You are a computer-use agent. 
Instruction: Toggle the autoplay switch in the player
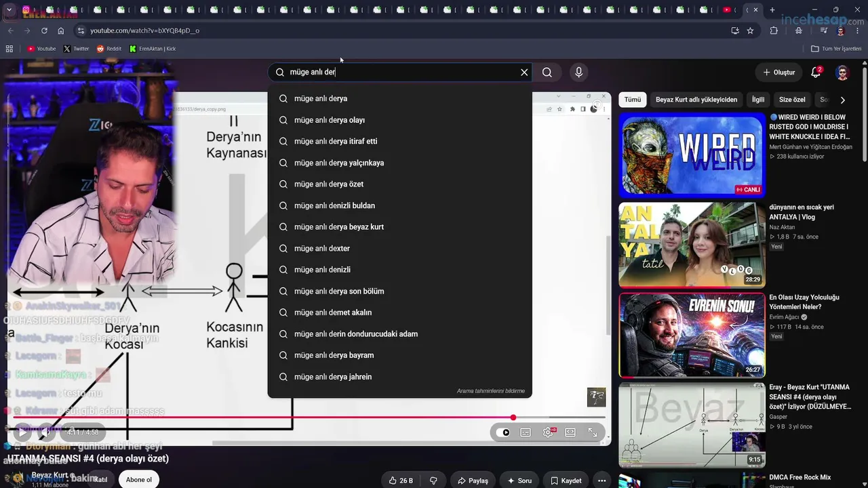click(x=503, y=432)
